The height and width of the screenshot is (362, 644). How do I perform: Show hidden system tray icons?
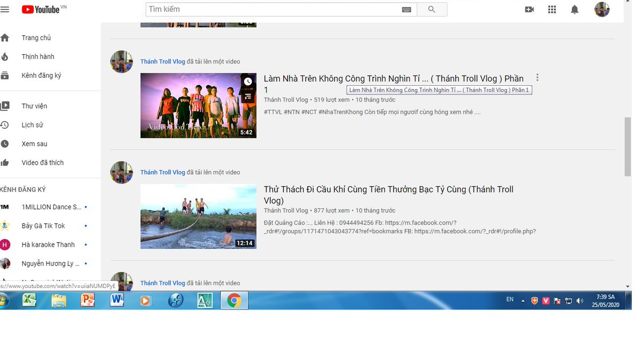pos(523,301)
